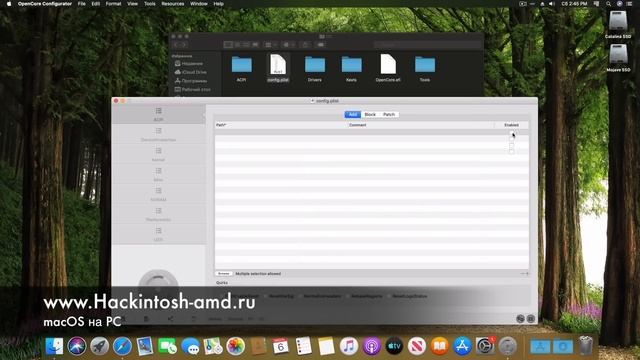
Task: Toggle the ResetLogoStatus quirk checkbox
Action: point(389,296)
